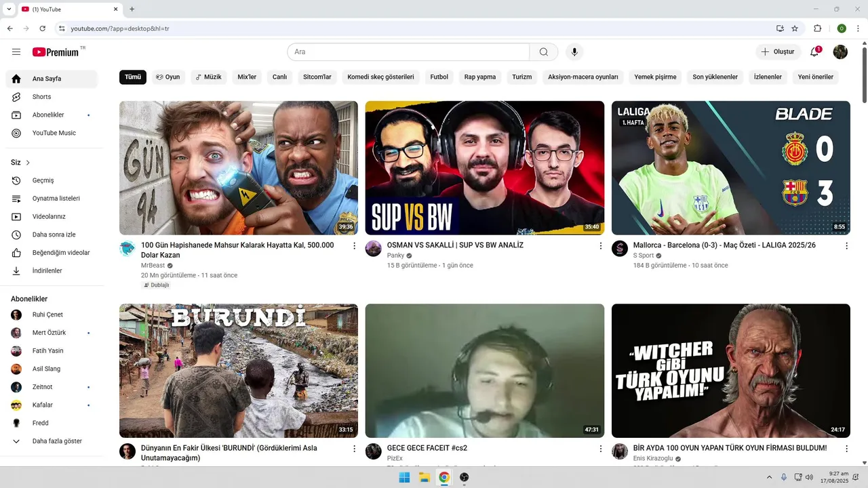
Task: Click the YouTube Premium logo
Action: coord(56,52)
